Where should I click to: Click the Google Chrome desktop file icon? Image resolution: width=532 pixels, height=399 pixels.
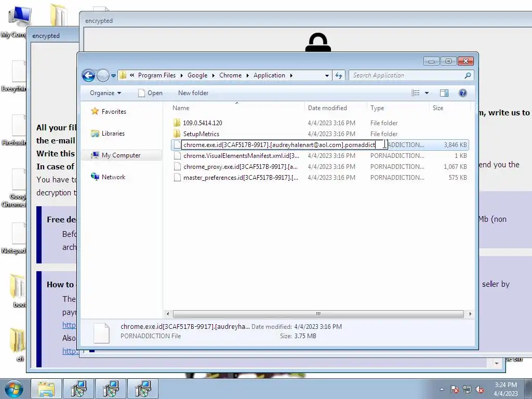(x=14, y=188)
